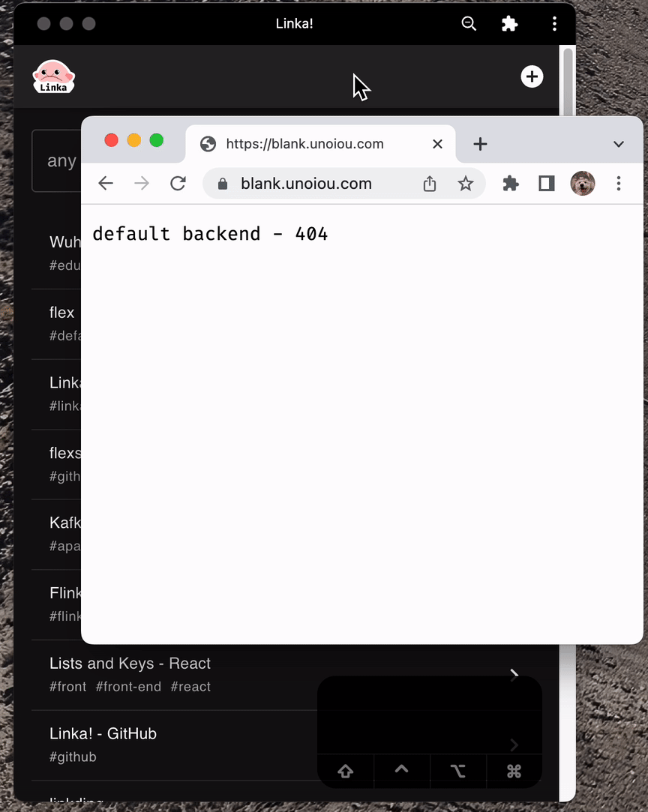
Task: Click the Shift key overlay icon
Action: click(346, 771)
